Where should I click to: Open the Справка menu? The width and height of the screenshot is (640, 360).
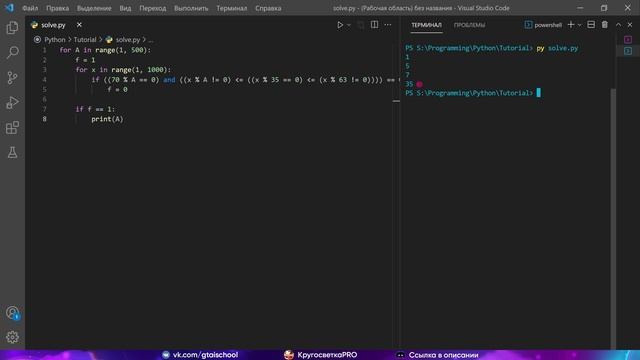(268, 8)
